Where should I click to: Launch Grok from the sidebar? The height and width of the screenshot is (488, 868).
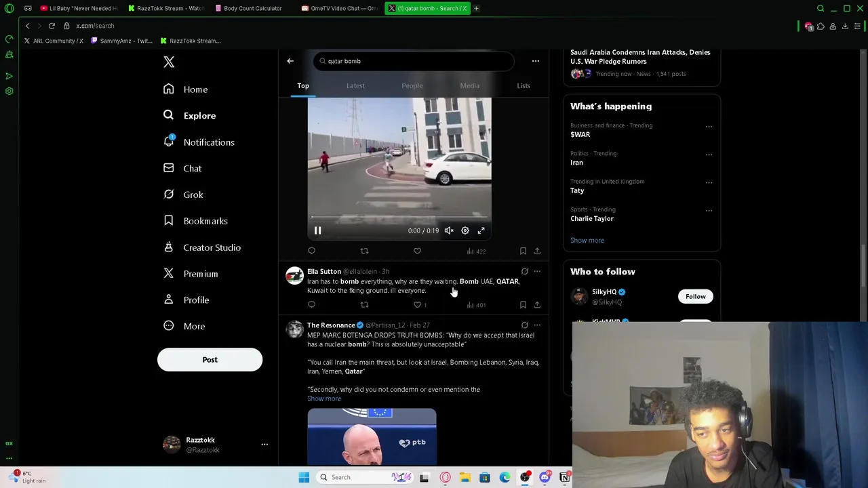(184, 195)
